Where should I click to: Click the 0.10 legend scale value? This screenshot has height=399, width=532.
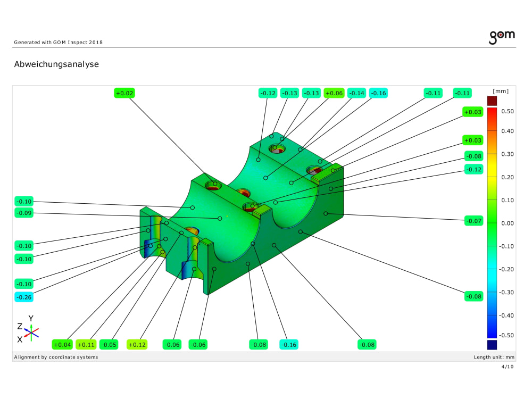click(x=508, y=200)
